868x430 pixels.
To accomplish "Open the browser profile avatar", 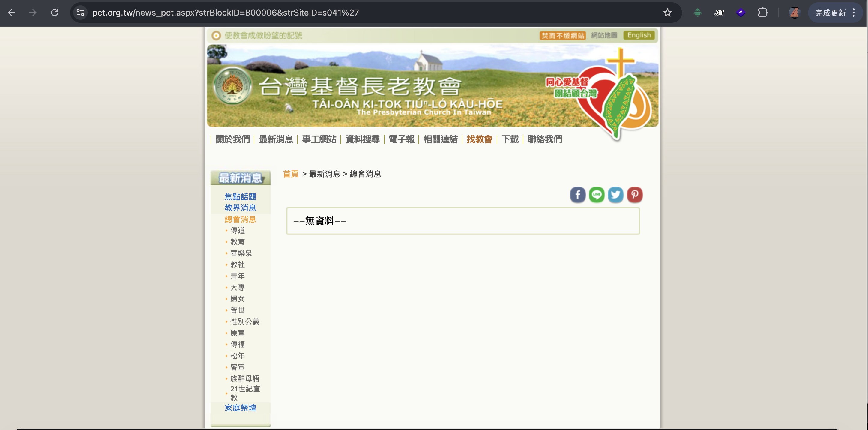I will pyautogui.click(x=794, y=13).
